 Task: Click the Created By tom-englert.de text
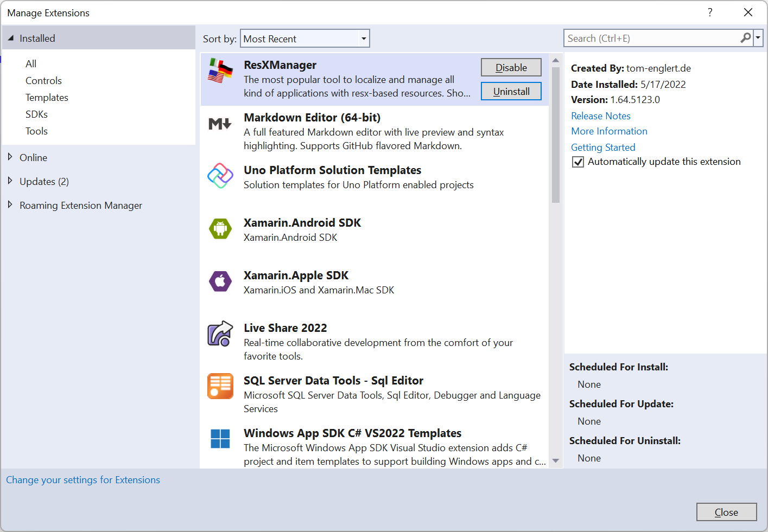[x=631, y=68]
